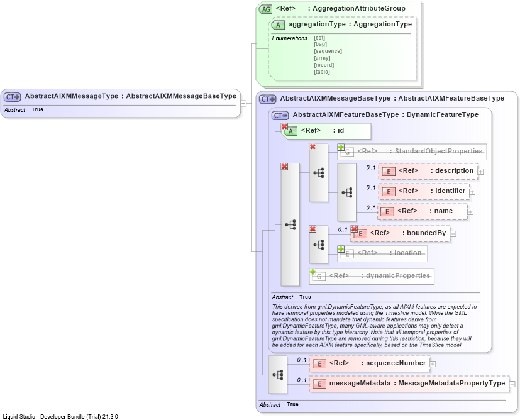Click the sequence compositor connected to StandardObjectProperties
The height and width of the screenshot is (420, 520).
pyautogui.click(x=318, y=173)
